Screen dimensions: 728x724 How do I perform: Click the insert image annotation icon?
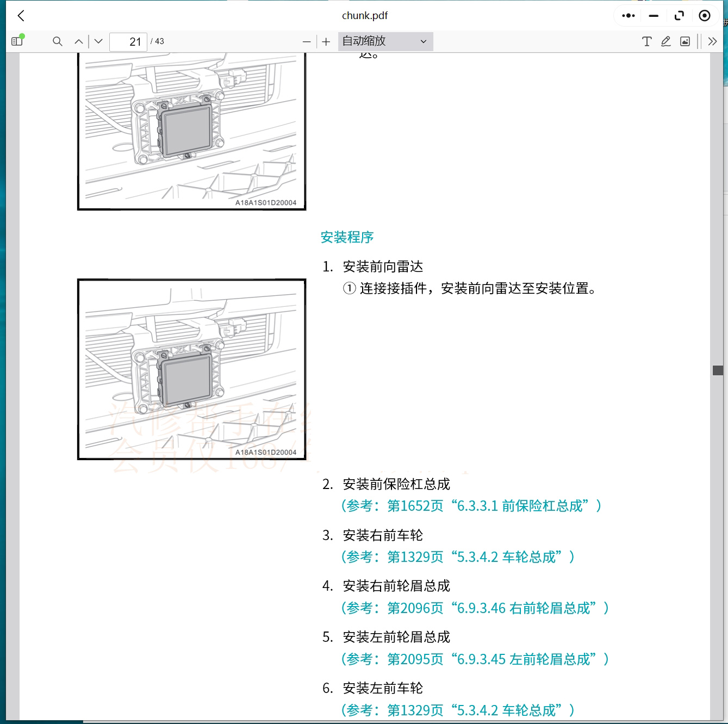[x=686, y=41]
